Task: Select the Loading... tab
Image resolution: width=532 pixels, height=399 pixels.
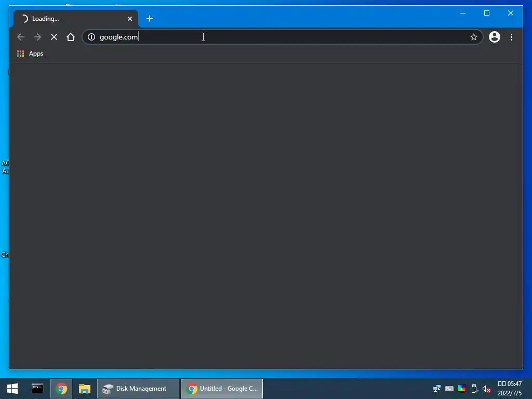Action: (76, 19)
